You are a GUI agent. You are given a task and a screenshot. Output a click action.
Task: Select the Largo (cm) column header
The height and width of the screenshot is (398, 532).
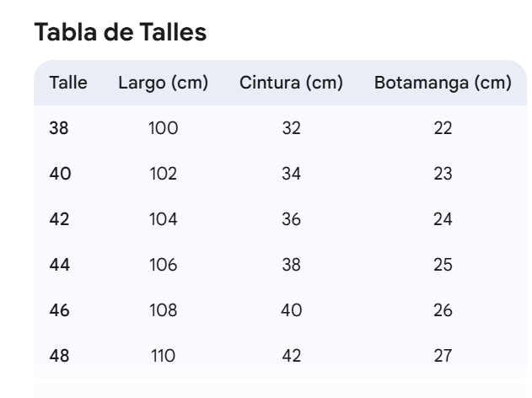pyautogui.click(x=164, y=83)
